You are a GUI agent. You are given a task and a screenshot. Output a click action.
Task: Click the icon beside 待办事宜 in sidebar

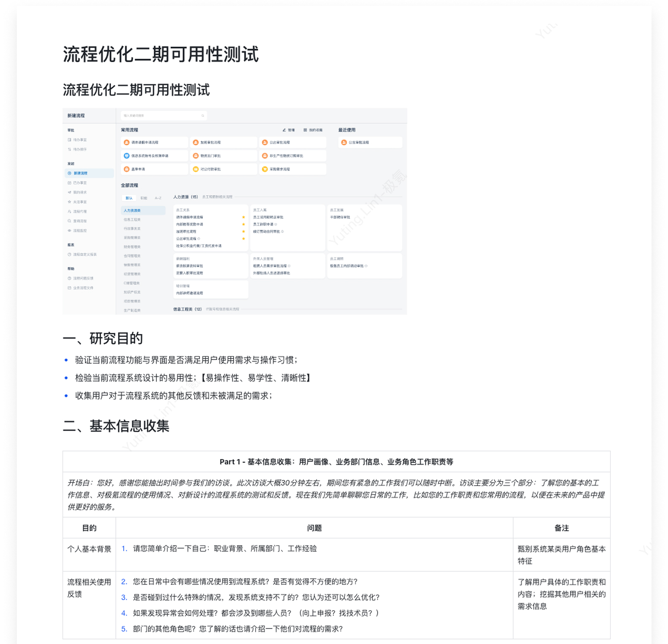tap(69, 140)
